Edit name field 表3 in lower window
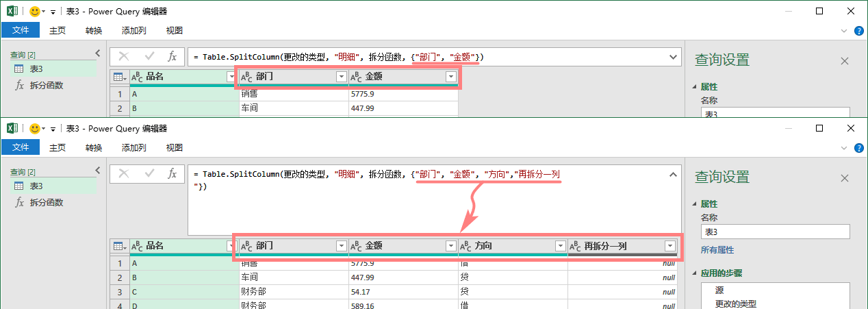868x309 pixels. point(775,232)
